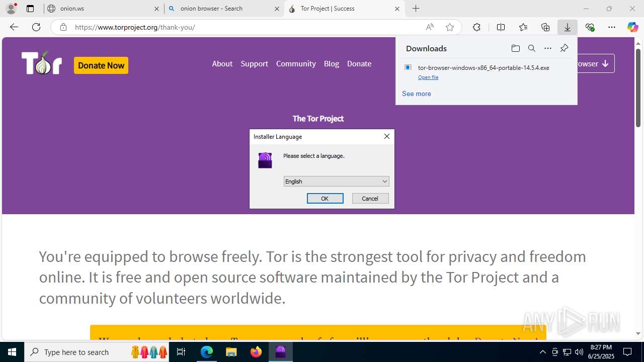This screenshot has height=362, width=644.
Task: Open more options in Downloads panel
Action: [x=548, y=48]
